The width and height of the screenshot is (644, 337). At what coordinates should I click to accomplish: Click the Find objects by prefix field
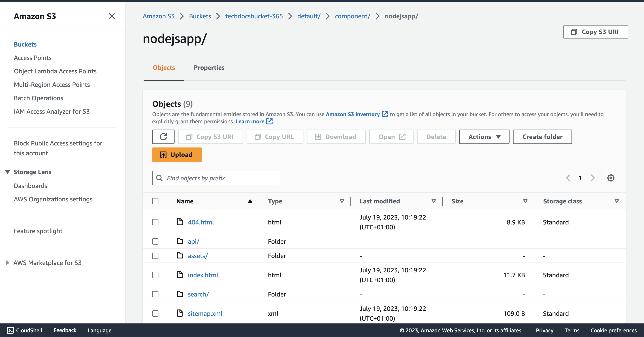coord(216,178)
